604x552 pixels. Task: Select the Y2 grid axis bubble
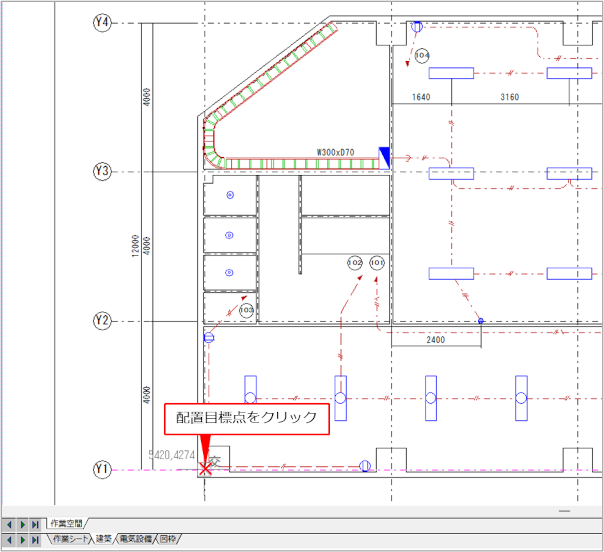[x=102, y=321]
